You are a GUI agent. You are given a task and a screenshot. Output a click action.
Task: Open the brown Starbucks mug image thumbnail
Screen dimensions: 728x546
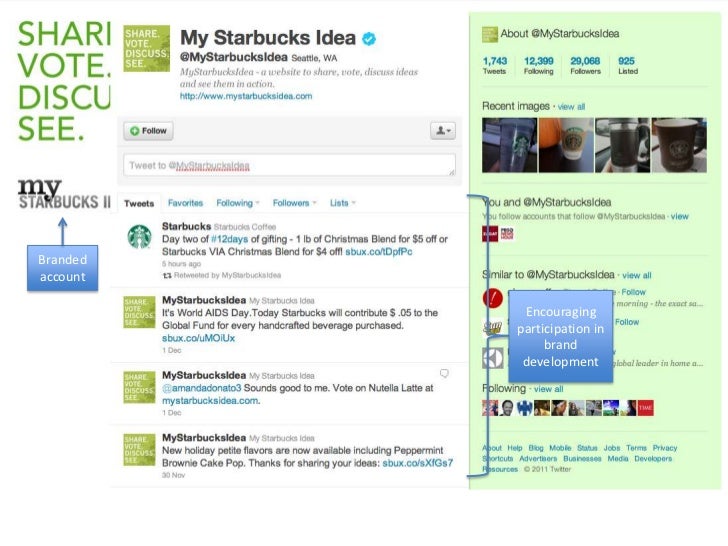[679, 145]
